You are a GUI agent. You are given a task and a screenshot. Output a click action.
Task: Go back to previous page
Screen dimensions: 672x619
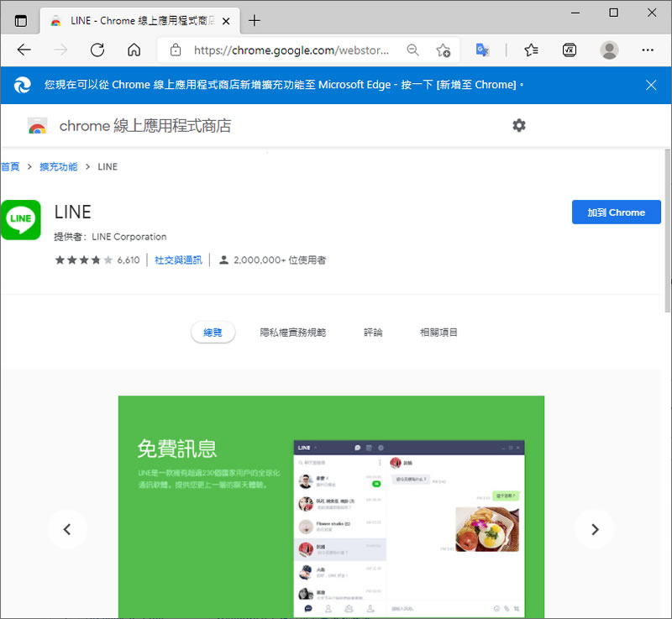tap(24, 50)
